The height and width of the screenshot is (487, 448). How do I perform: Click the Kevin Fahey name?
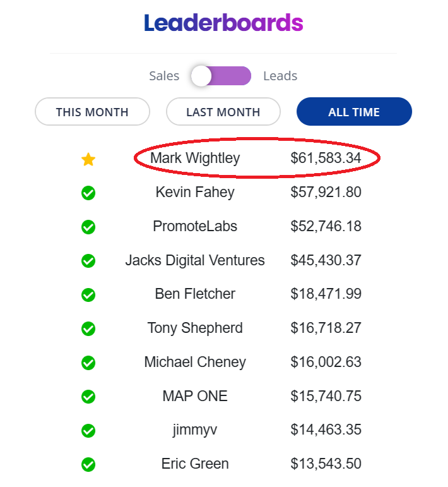pos(195,192)
